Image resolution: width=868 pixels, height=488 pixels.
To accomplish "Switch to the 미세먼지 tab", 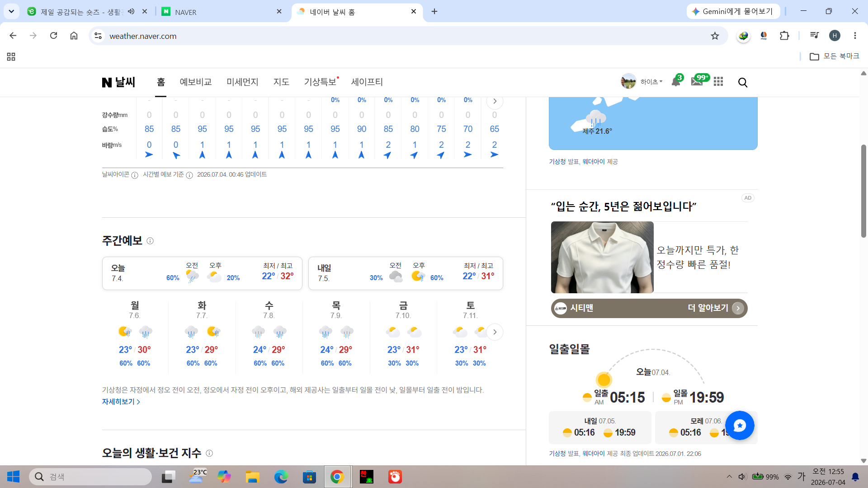I will point(242,82).
